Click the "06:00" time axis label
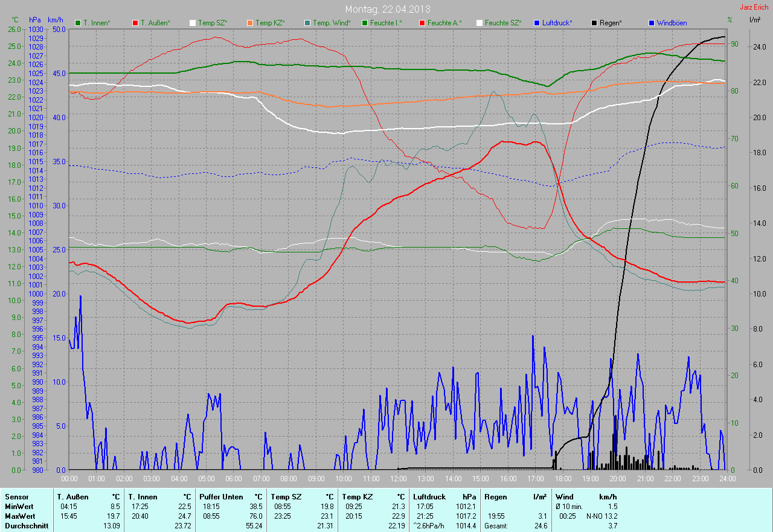The height and width of the screenshot is (532, 773). [x=234, y=479]
